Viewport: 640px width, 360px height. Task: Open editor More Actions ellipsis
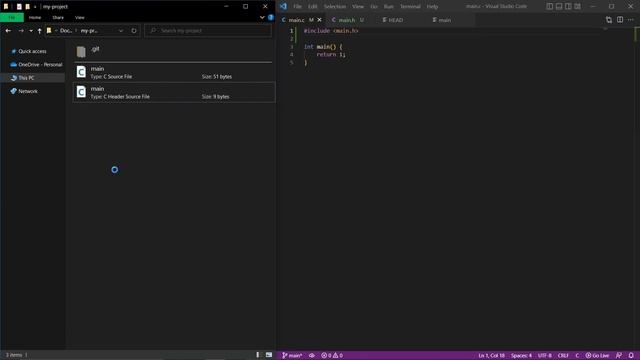631,20
